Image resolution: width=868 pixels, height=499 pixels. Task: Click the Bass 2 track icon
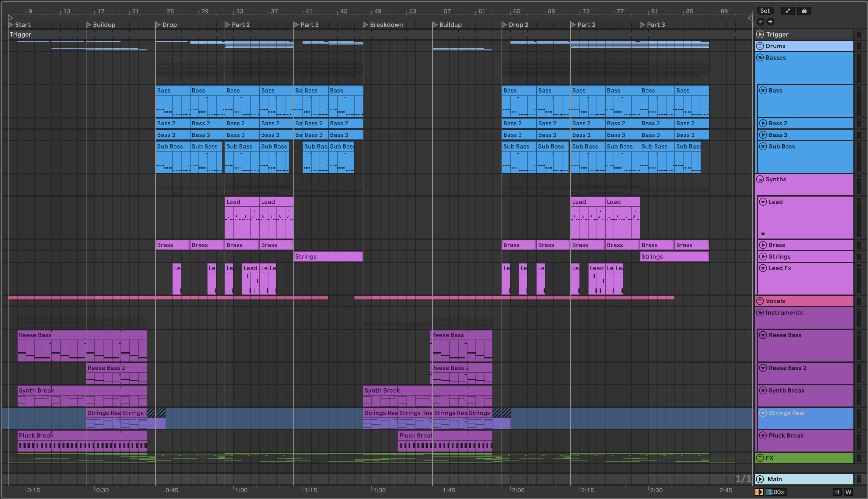763,123
